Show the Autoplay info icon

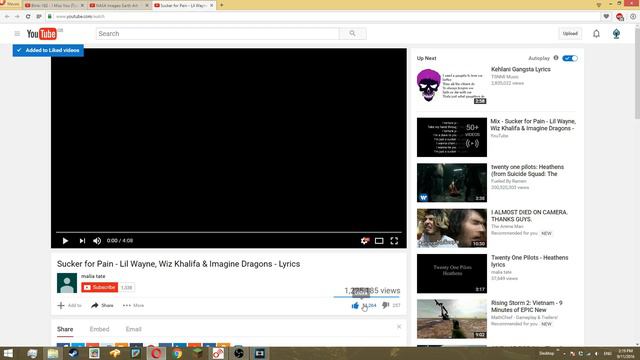(x=556, y=58)
